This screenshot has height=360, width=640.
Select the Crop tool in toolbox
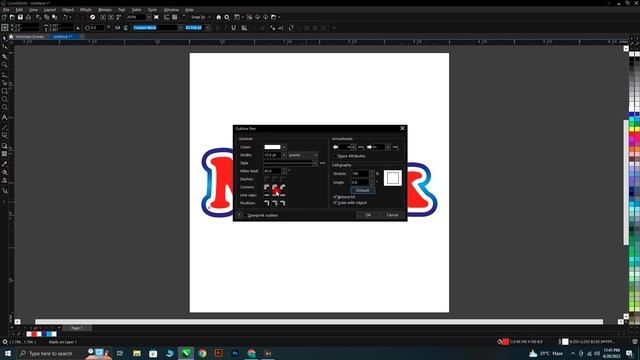pos(4,56)
